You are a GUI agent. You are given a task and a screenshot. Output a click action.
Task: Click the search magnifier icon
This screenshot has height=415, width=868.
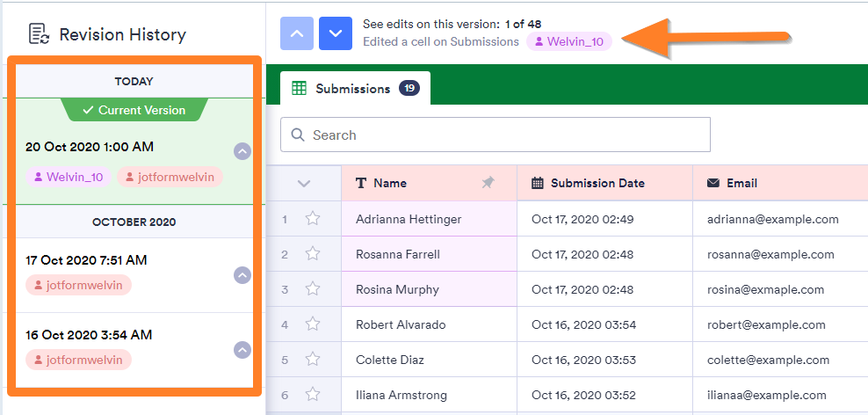pyautogui.click(x=298, y=135)
